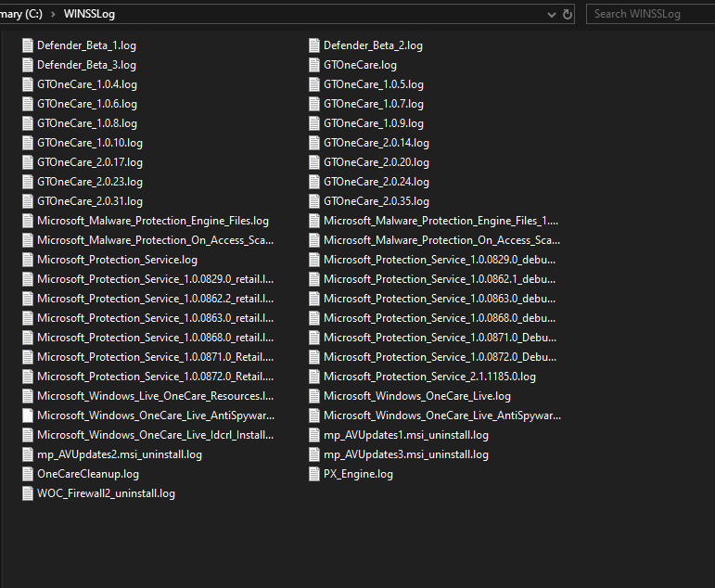Click the Search WINSSLog field
715x588 pixels.
coord(650,14)
